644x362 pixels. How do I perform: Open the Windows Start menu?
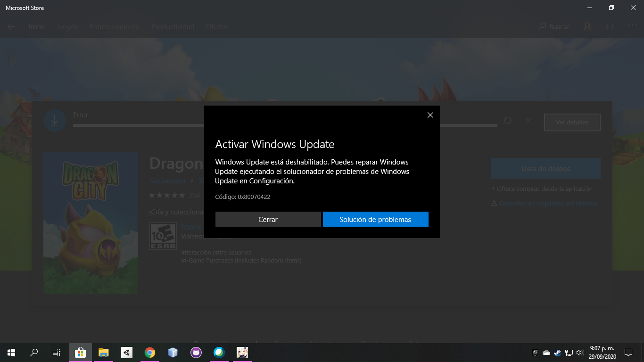click(x=11, y=352)
